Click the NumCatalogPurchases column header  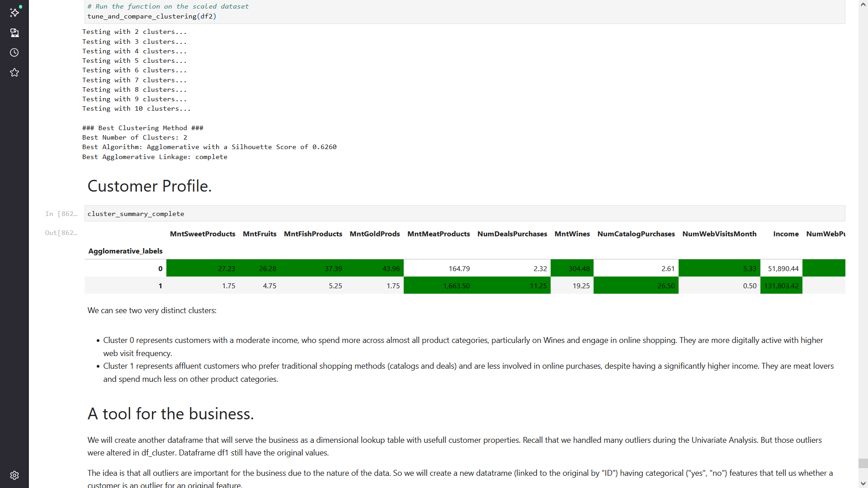(x=636, y=234)
